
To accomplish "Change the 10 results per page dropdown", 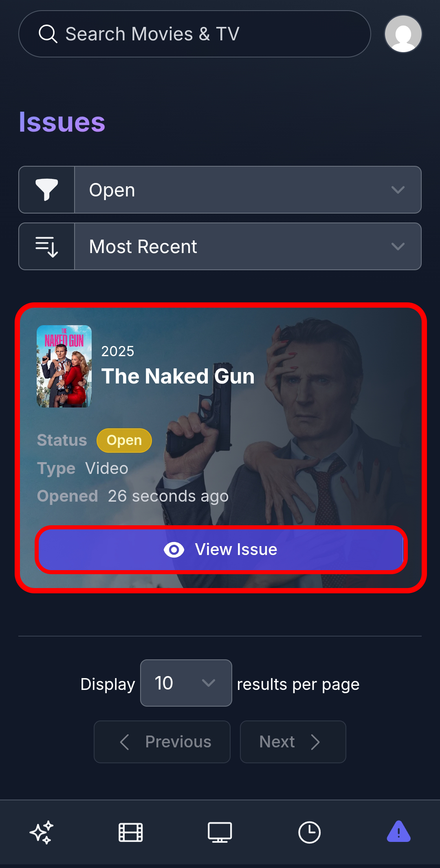I will [x=186, y=683].
